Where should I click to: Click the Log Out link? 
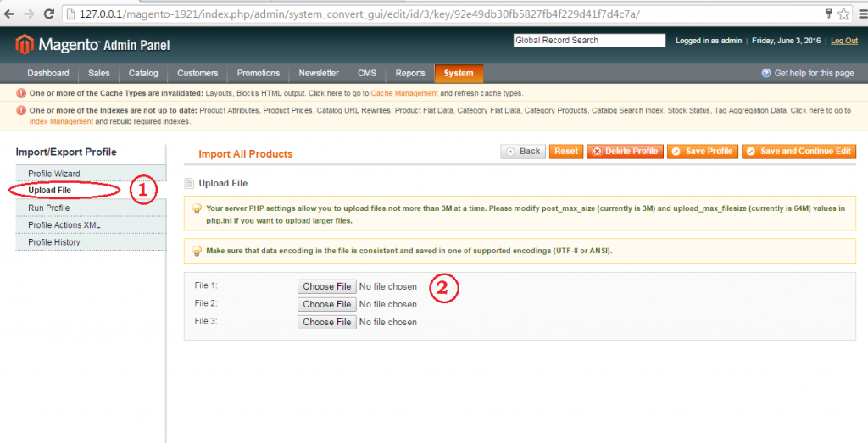tap(844, 41)
